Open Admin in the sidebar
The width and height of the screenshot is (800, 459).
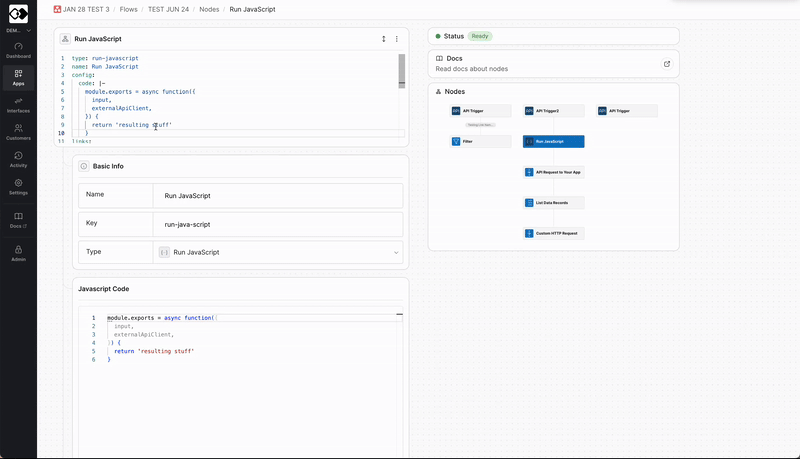click(18, 253)
